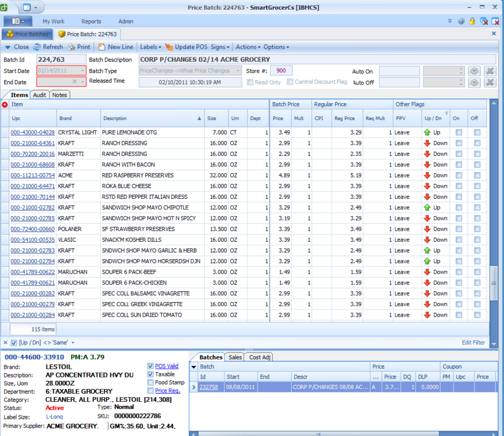Click the Down arrow icon for RED RASPBERRY PRESERVES

pos(427,176)
